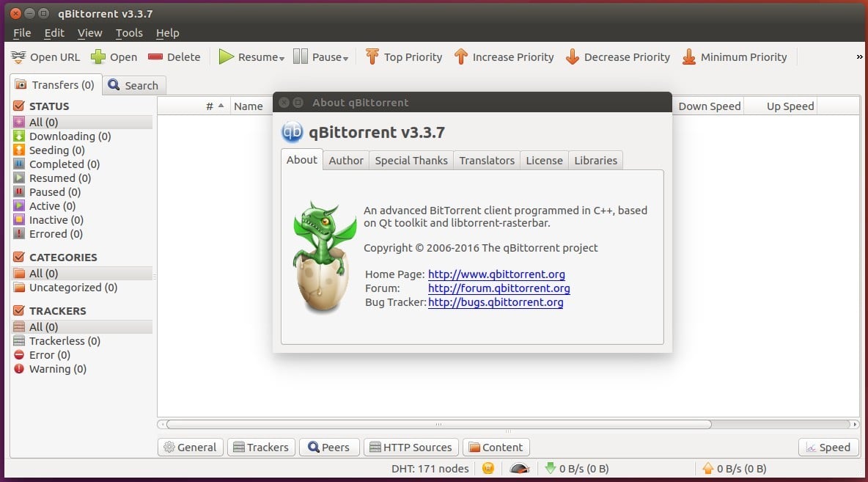
Task: Click the Downloading status filter icon
Action: click(19, 136)
